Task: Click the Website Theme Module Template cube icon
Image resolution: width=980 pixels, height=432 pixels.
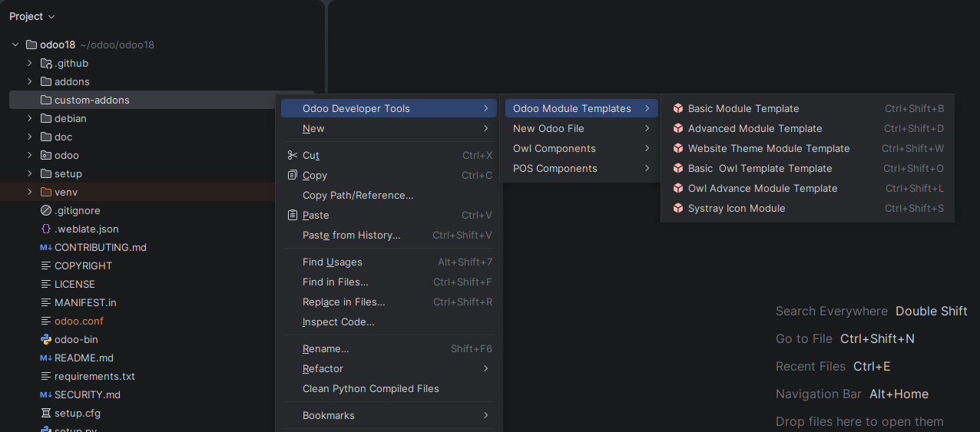Action: [678, 148]
